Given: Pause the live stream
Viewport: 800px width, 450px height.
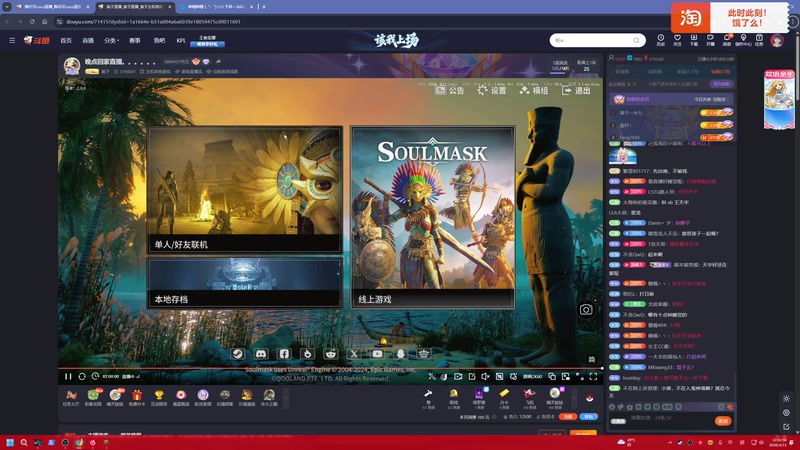Looking at the screenshot, I should click(x=68, y=377).
